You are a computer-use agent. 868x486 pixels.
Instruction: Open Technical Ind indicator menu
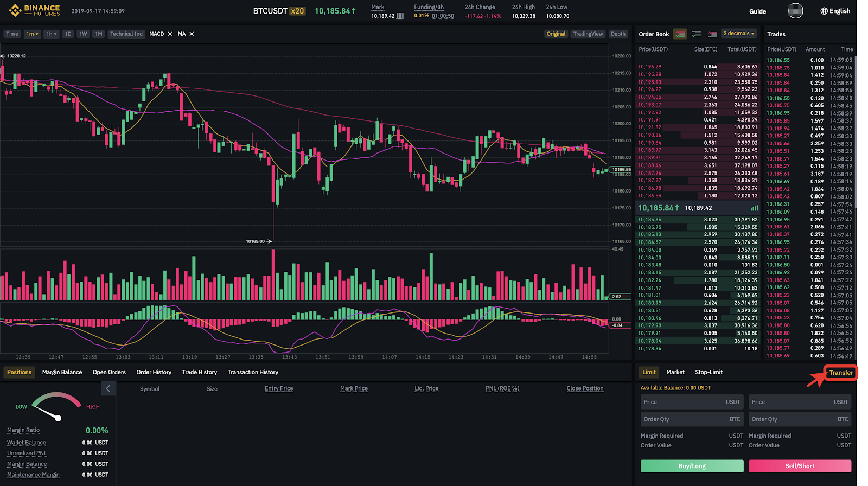pos(126,34)
